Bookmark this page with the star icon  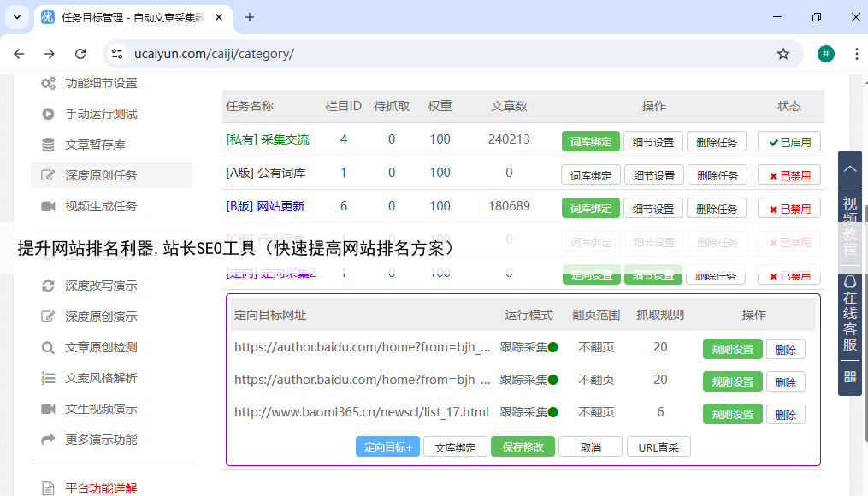782,54
